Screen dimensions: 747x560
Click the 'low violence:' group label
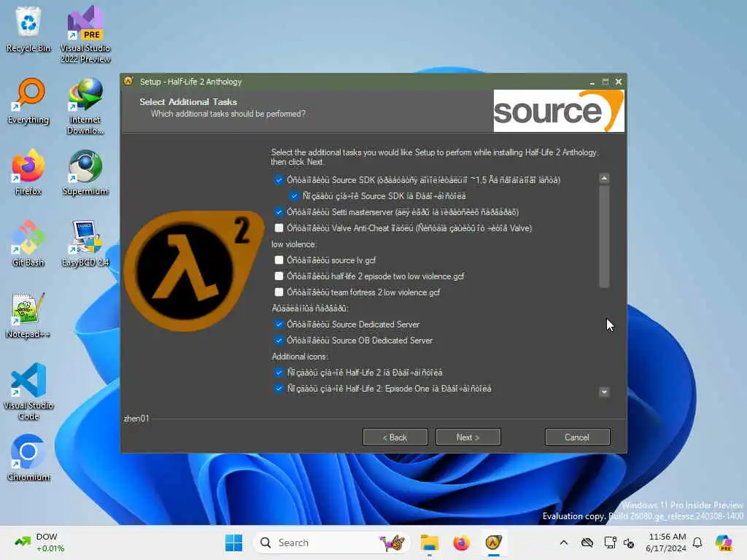pyautogui.click(x=293, y=244)
